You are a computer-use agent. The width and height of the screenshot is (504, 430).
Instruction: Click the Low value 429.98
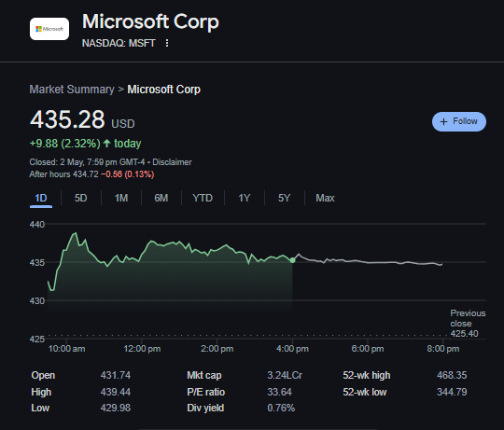click(x=116, y=408)
